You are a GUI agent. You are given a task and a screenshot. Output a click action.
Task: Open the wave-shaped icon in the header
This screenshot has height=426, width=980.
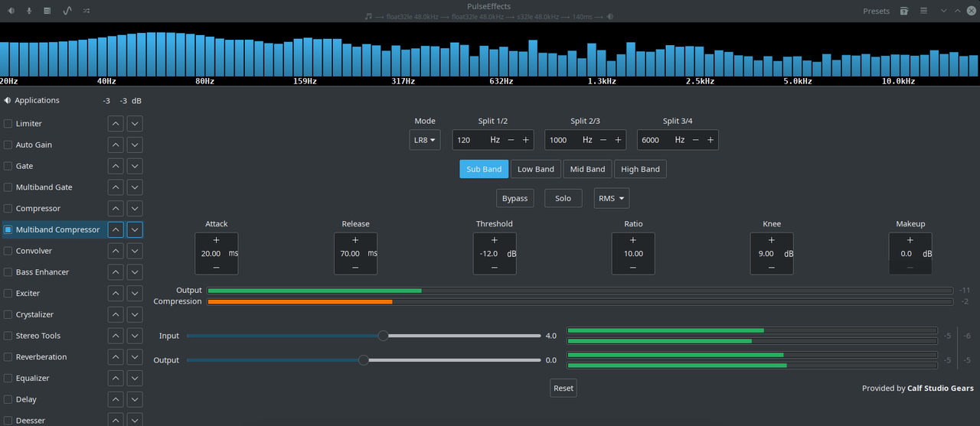[67, 11]
